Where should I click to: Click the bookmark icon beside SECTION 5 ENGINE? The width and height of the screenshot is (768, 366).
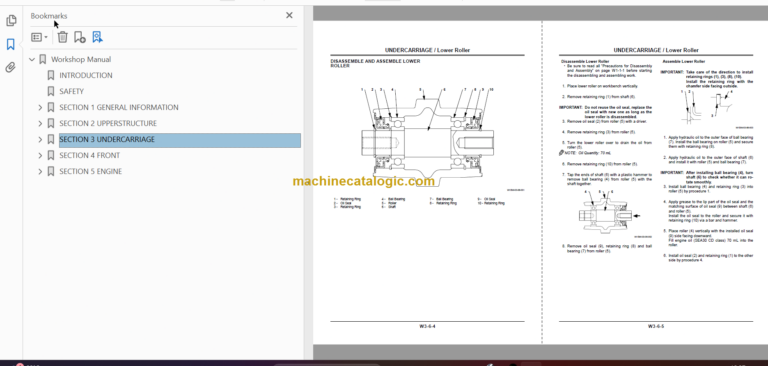tap(50, 171)
